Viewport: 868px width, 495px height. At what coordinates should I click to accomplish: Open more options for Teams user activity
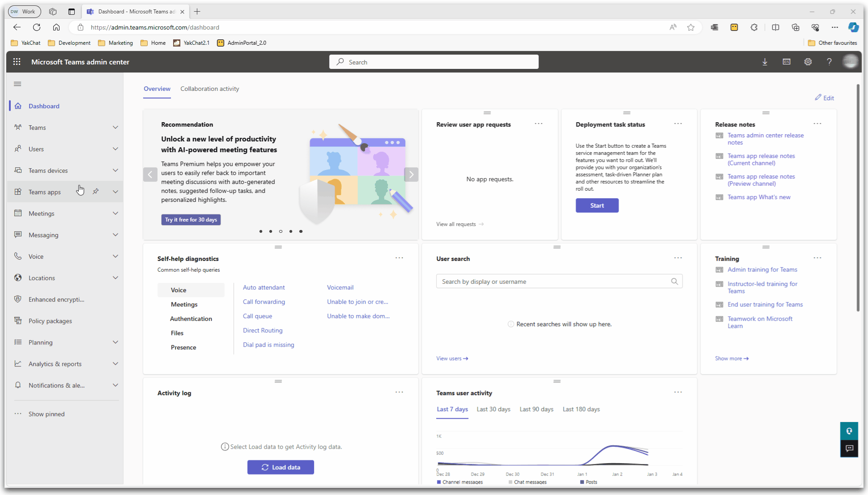pos(678,392)
